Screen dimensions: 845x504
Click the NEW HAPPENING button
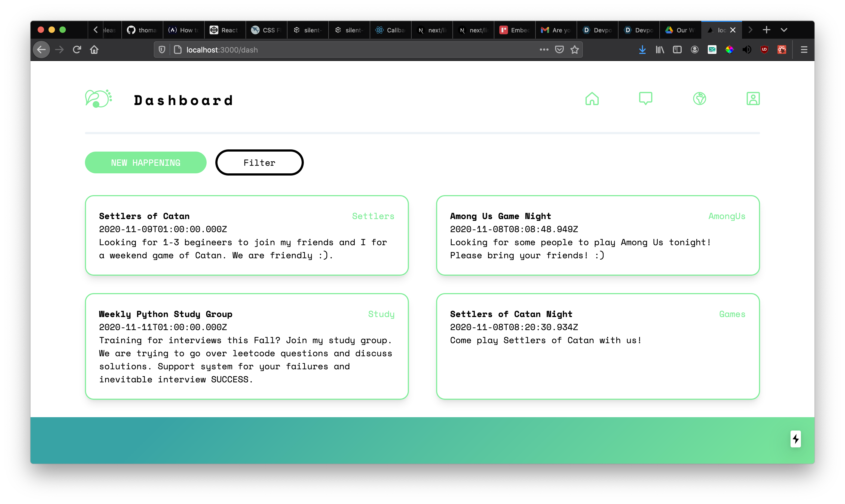(145, 163)
